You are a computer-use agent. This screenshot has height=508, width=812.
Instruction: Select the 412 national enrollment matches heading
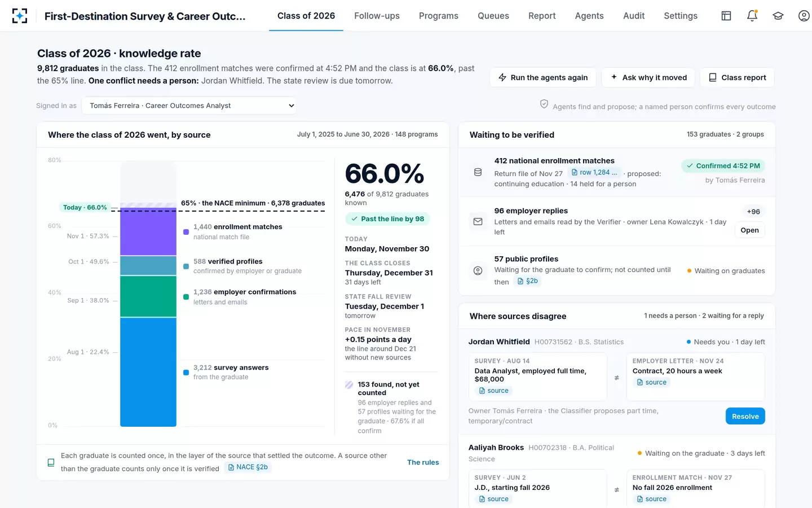coord(554,161)
